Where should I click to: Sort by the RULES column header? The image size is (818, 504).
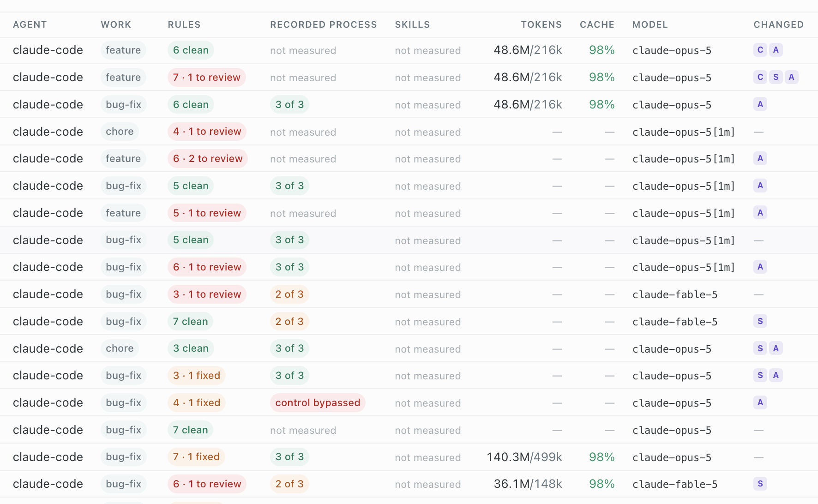point(184,24)
